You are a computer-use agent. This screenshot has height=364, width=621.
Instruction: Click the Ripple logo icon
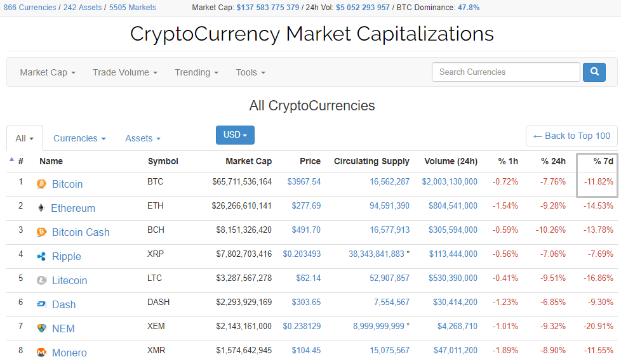42,256
